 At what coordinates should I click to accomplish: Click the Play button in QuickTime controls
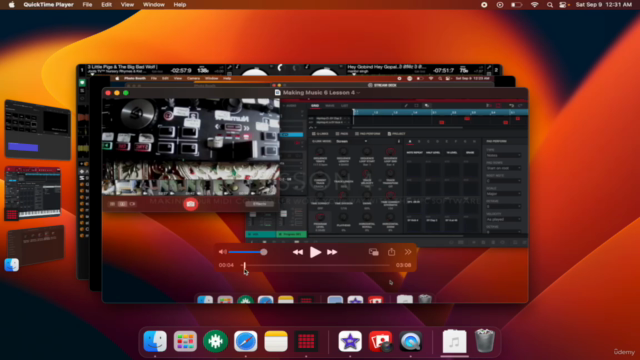[x=315, y=252]
